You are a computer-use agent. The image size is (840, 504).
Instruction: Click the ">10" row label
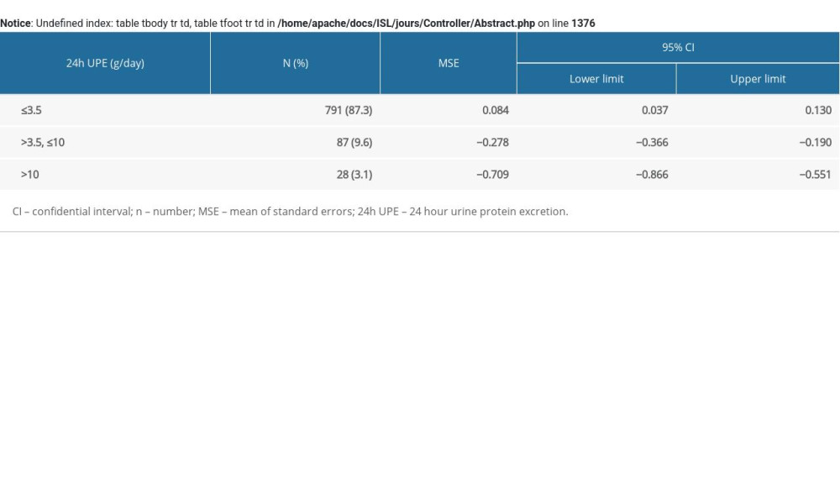tap(30, 175)
